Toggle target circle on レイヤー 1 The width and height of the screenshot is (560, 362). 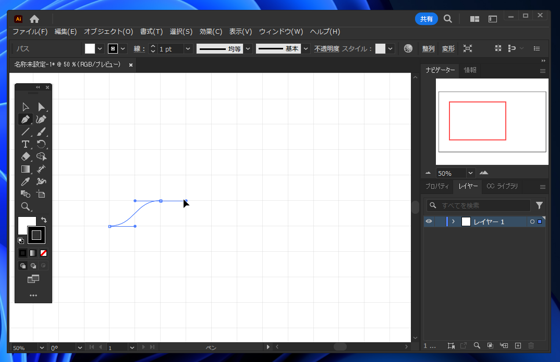coord(532,222)
